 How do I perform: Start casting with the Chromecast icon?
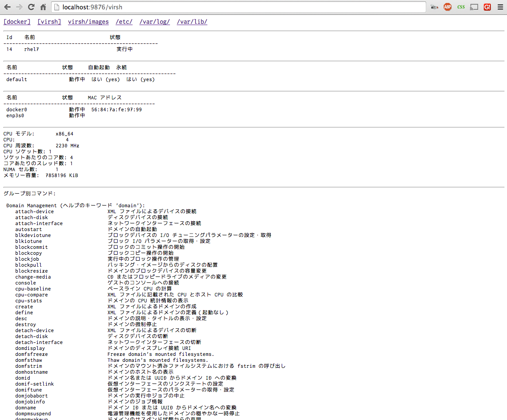point(473,7)
